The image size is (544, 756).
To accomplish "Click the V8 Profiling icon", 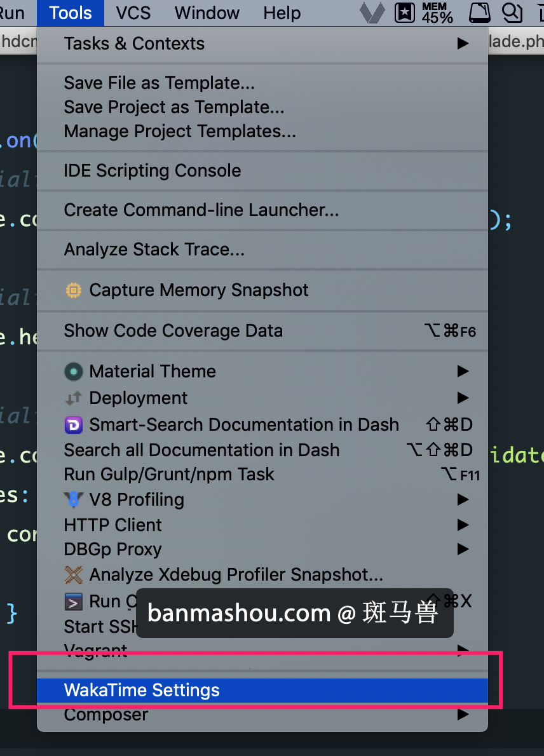I will [73, 499].
